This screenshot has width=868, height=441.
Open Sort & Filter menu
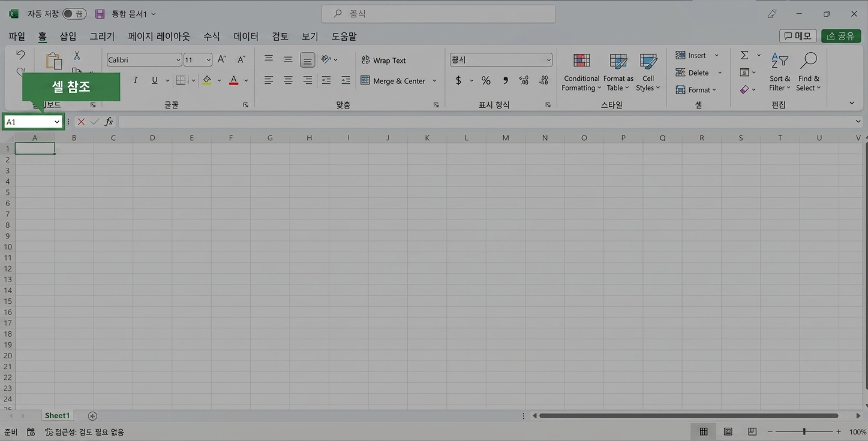pyautogui.click(x=780, y=72)
